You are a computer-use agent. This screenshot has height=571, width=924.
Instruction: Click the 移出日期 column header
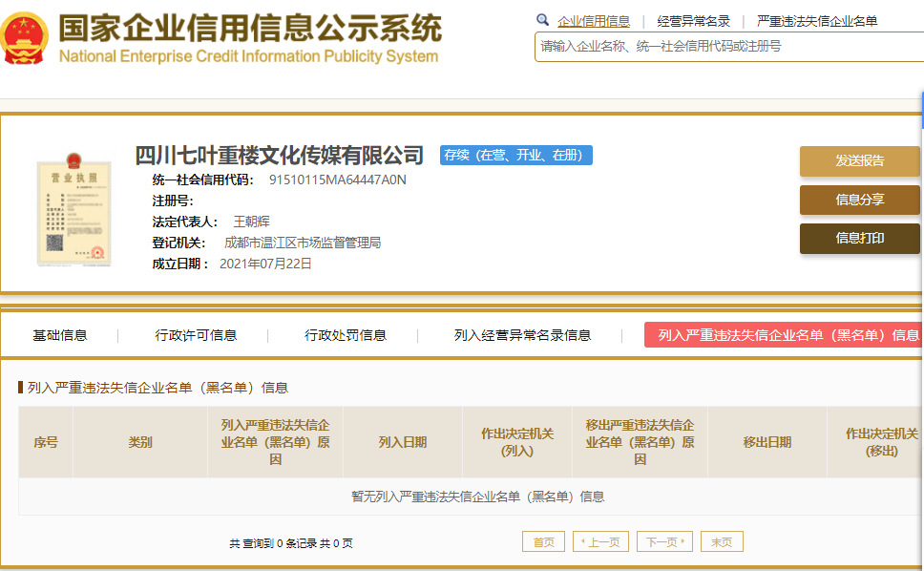point(767,442)
